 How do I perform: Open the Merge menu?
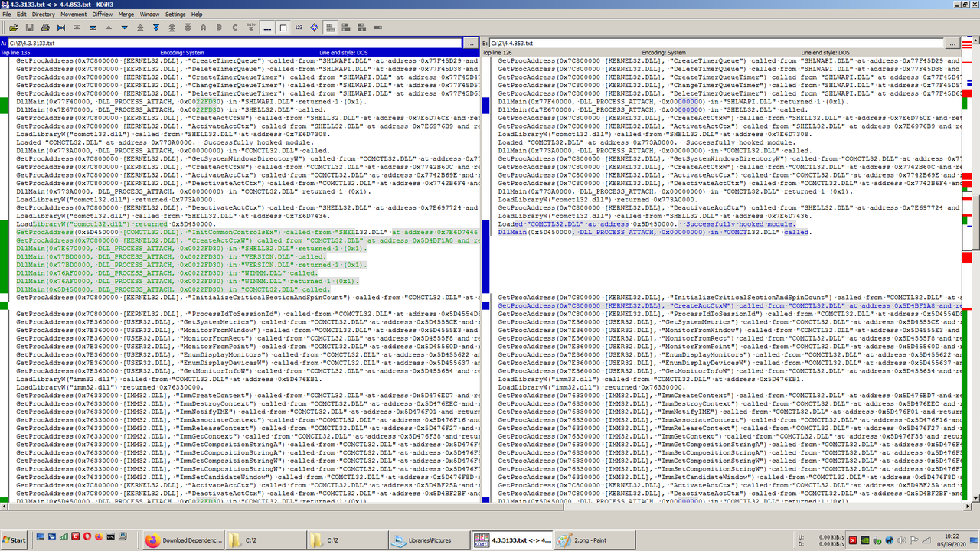tap(126, 14)
